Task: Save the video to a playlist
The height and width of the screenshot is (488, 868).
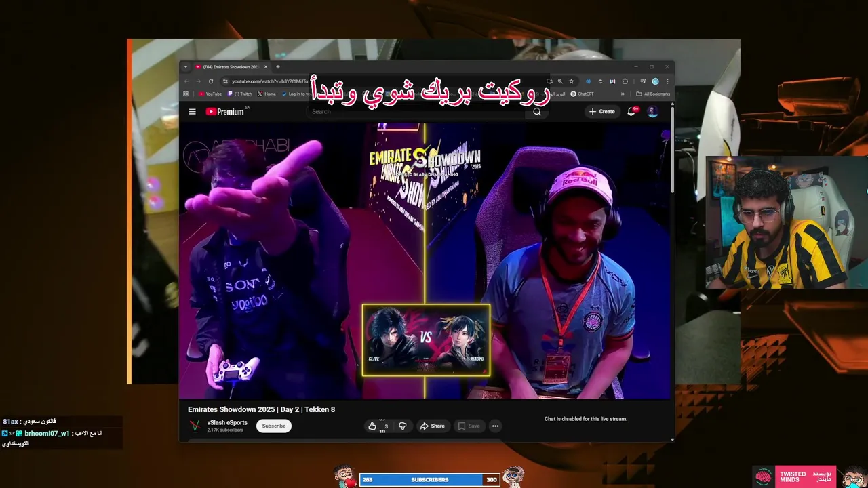Action: (x=469, y=426)
